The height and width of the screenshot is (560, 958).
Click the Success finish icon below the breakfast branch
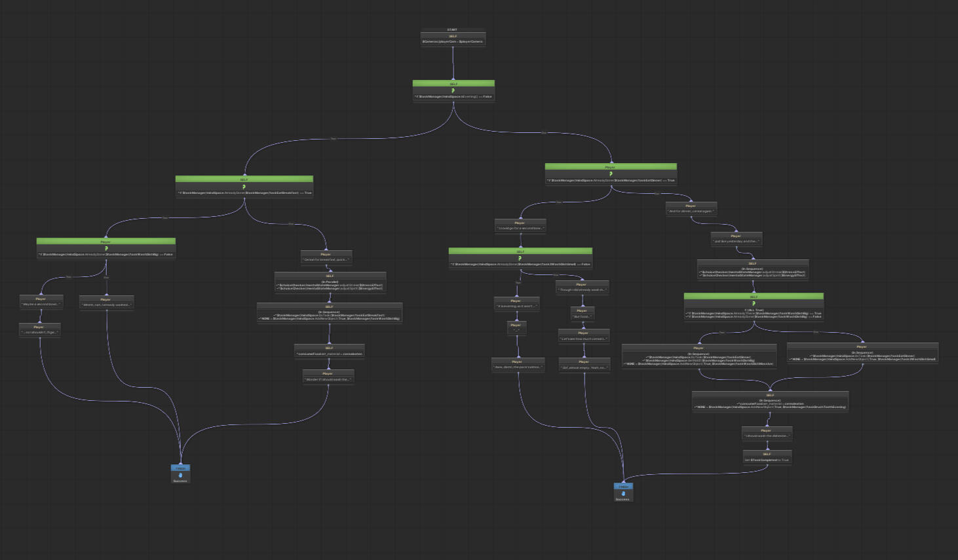[180, 476]
